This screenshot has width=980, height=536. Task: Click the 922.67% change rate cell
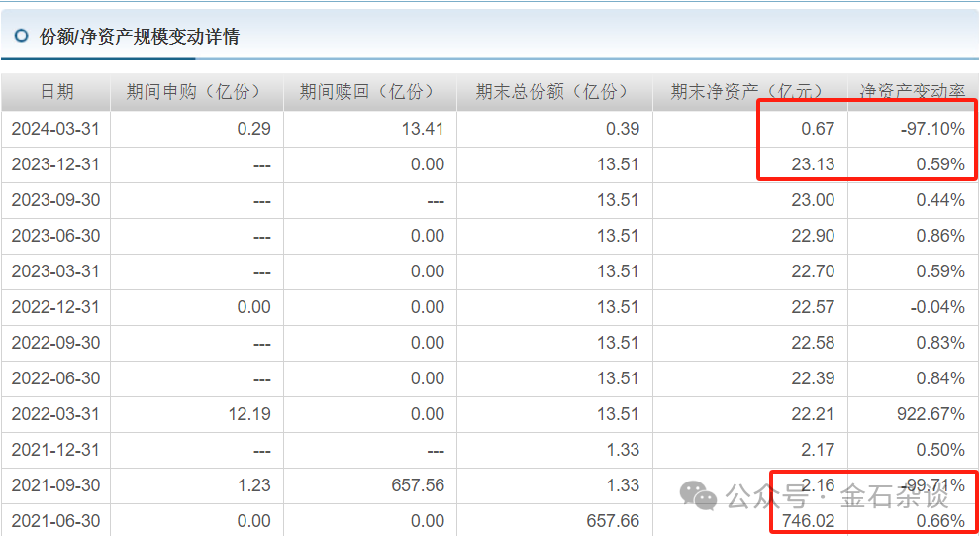click(x=928, y=414)
